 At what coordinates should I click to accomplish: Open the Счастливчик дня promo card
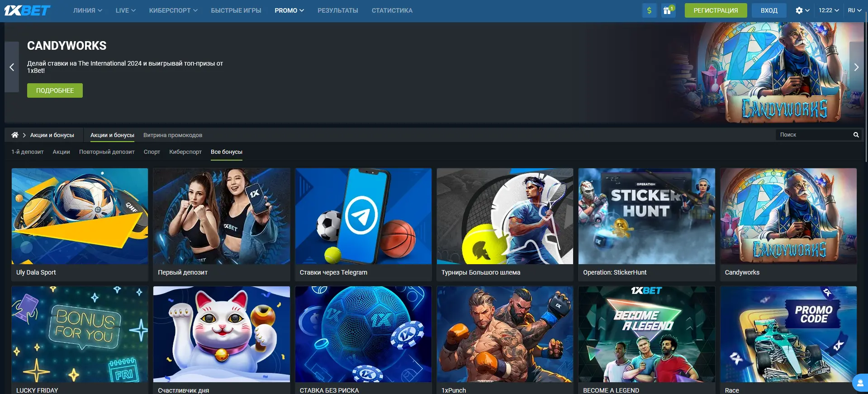pyautogui.click(x=222, y=340)
